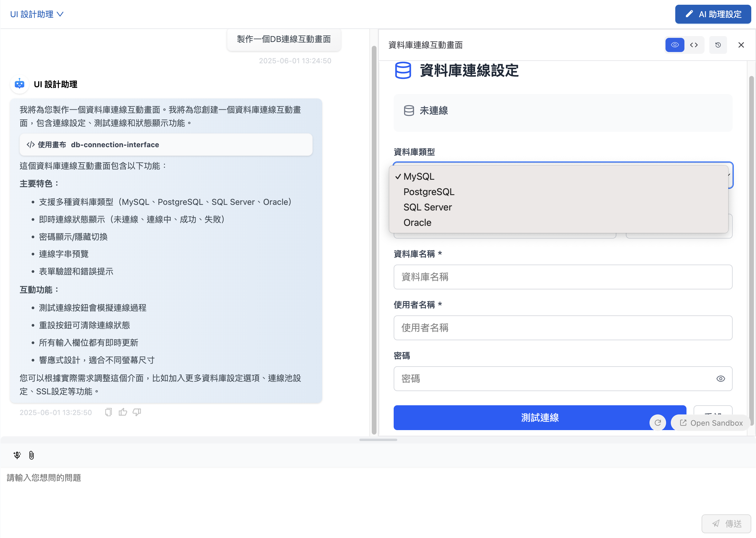756x538 pixels.
Task: Open the UI 設計助理 assistant switcher
Action: point(37,14)
